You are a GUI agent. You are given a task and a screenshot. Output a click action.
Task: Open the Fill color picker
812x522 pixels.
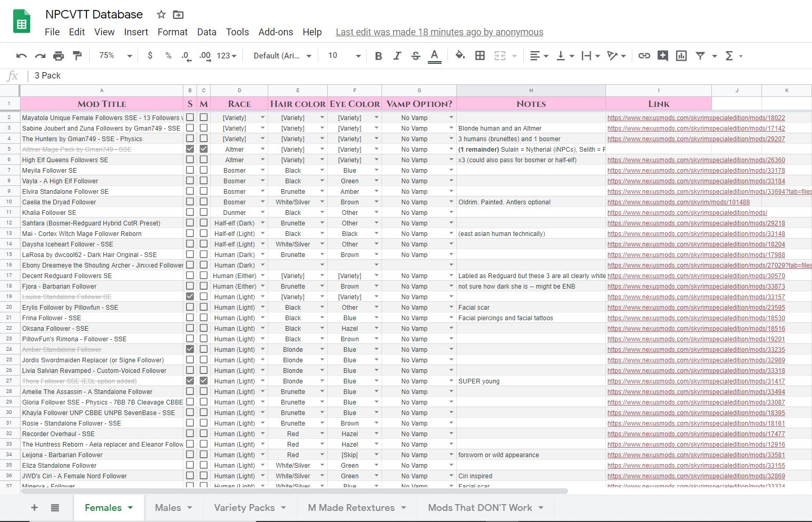tap(460, 56)
